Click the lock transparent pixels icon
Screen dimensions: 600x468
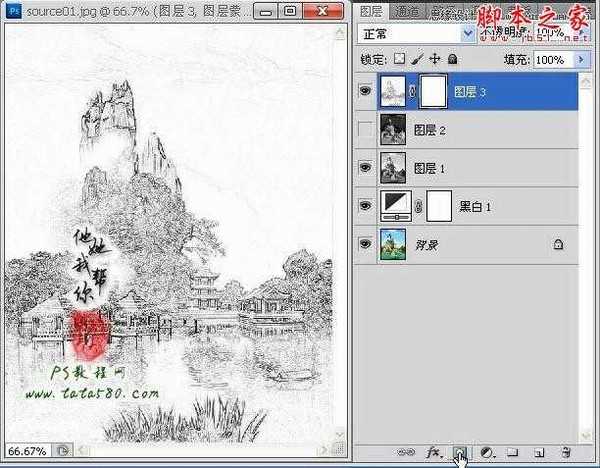coord(399,59)
